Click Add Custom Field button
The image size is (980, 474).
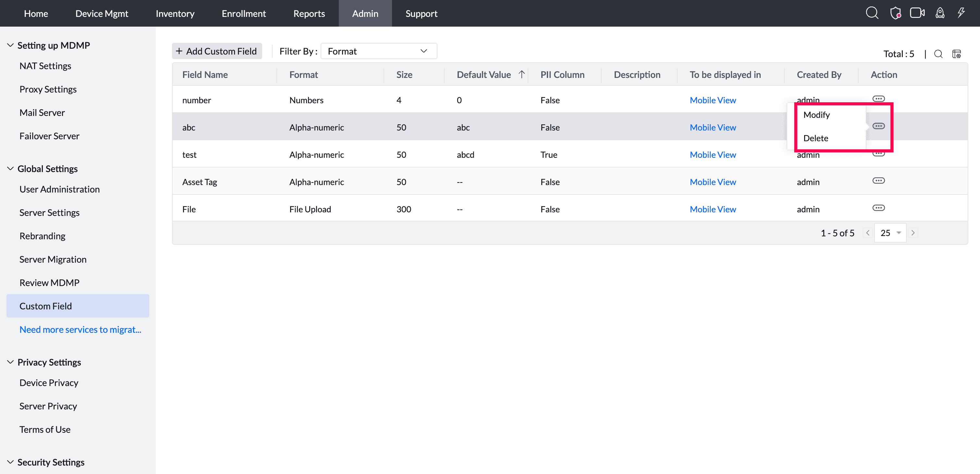pyautogui.click(x=217, y=51)
